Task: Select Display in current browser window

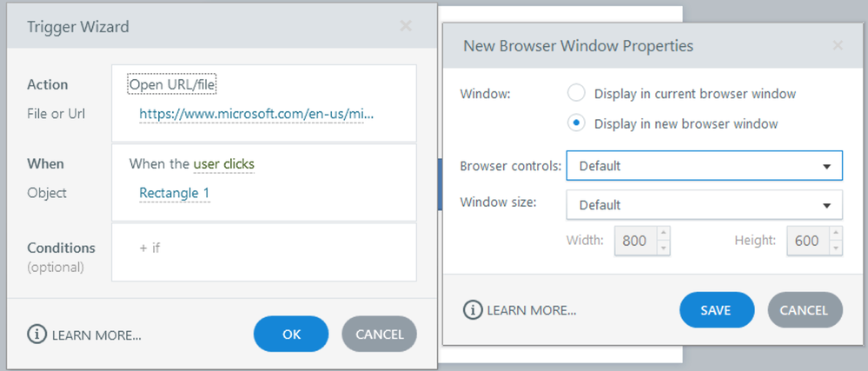Action: coord(576,94)
